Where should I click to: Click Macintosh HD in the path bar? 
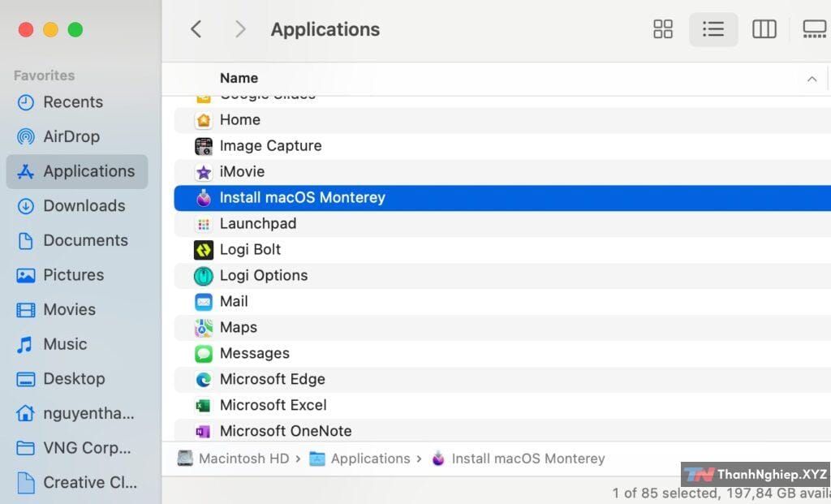click(243, 459)
